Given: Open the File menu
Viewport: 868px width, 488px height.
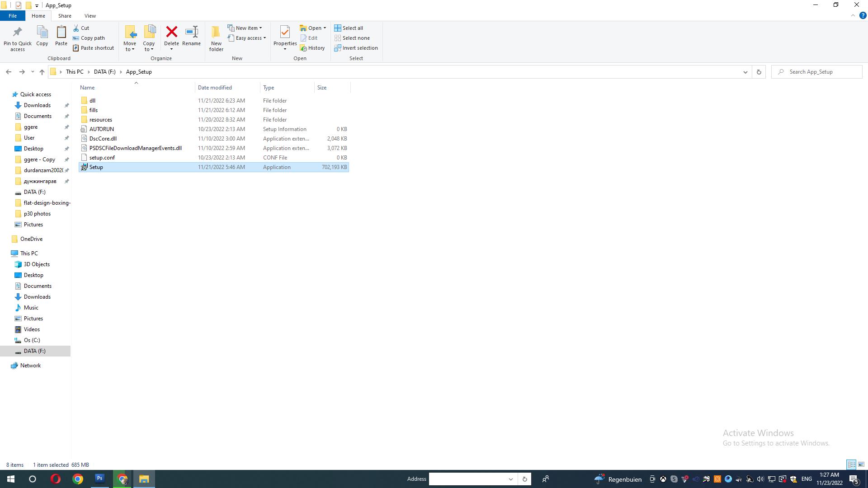Looking at the screenshot, I should point(13,16).
